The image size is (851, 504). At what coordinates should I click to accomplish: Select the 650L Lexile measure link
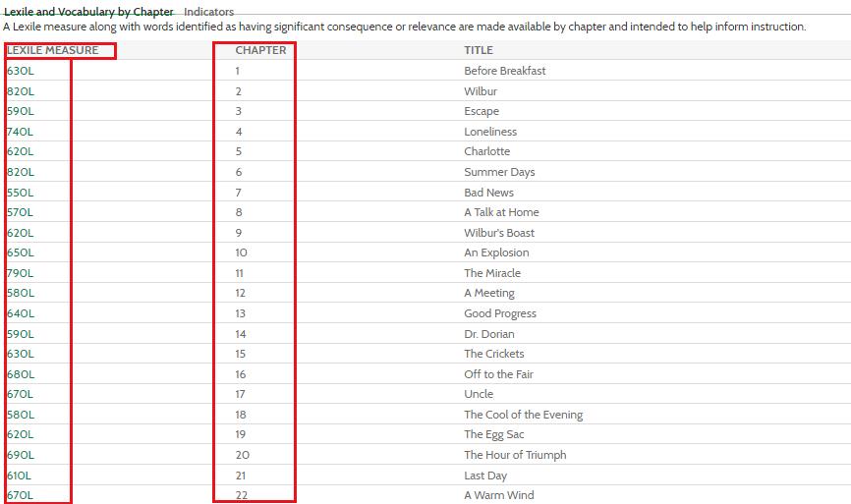[x=20, y=252]
